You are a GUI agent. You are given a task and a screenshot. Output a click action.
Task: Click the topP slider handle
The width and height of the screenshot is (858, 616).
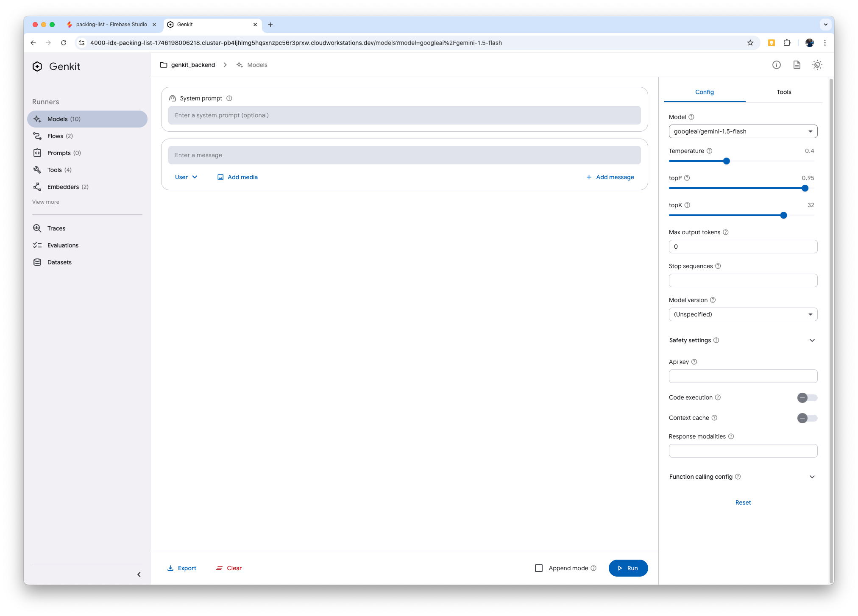(x=805, y=188)
